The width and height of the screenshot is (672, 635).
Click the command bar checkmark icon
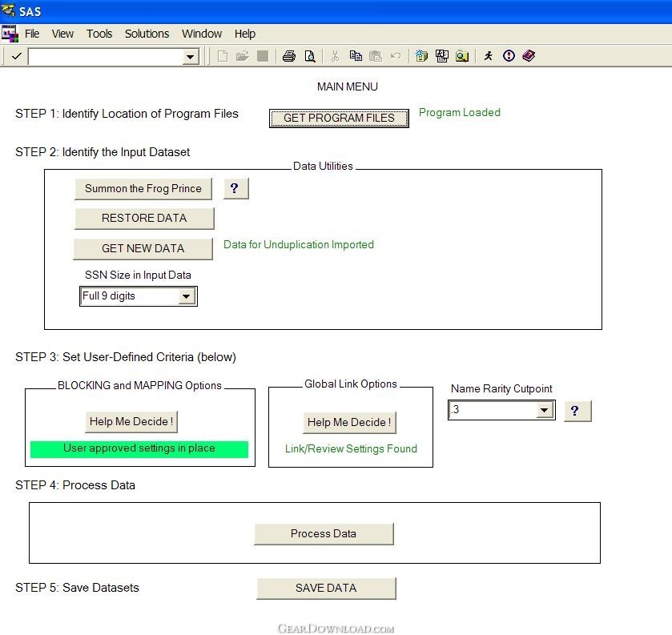click(16, 56)
